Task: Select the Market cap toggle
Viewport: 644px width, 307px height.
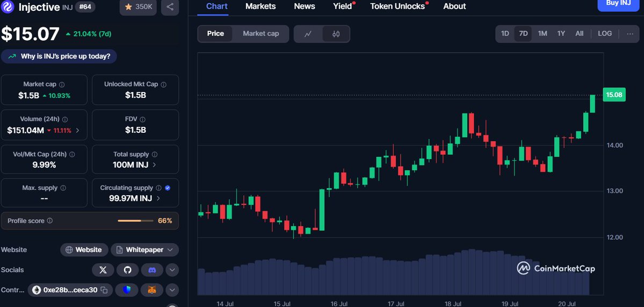Action: (261, 34)
